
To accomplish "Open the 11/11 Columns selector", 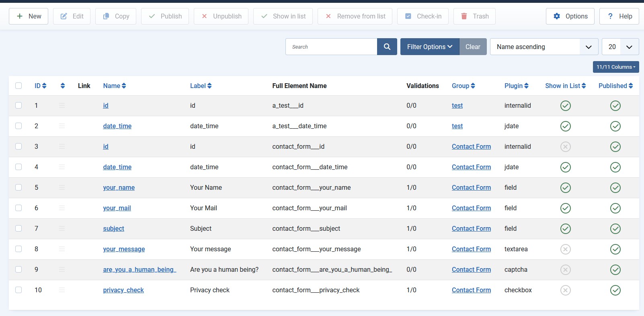I will pyautogui.click(x=615, y=67).
